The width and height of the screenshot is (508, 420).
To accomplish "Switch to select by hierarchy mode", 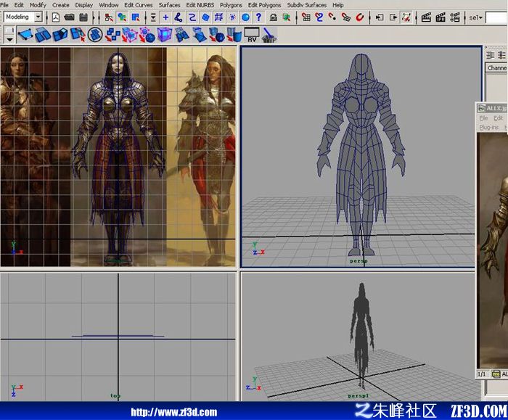I will (109, 17).
